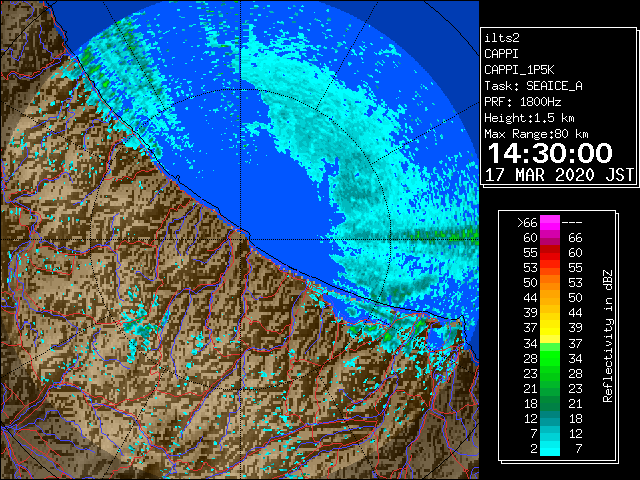The height and width of the screenshot is (480, 640).
Task: Pick the teal 12–18 dBZ swatch
Action: 550,418
